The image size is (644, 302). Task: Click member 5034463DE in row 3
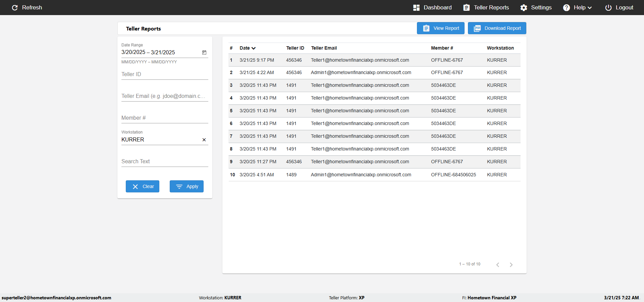(443, 85)
